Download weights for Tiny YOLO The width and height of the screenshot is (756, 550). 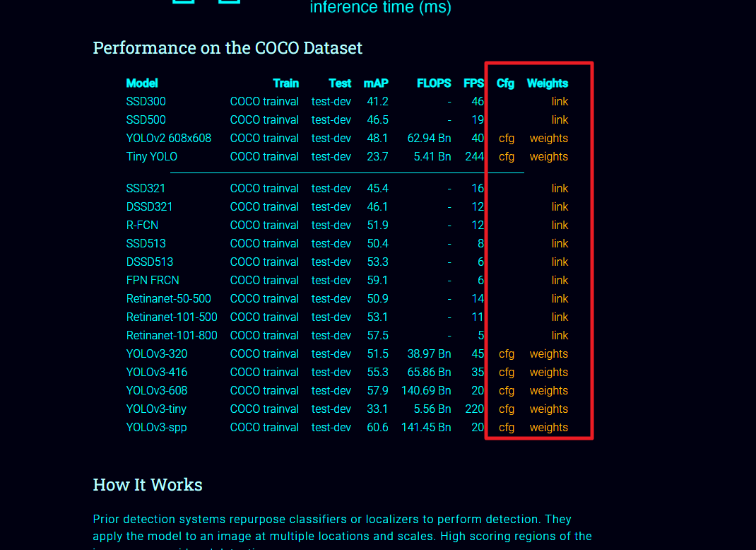549,157
